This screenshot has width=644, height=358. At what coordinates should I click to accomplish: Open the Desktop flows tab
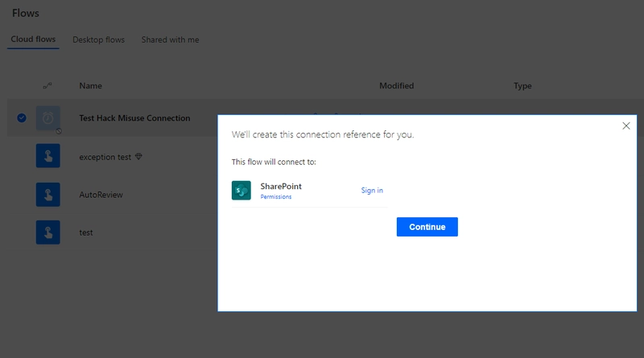[98, 39]
